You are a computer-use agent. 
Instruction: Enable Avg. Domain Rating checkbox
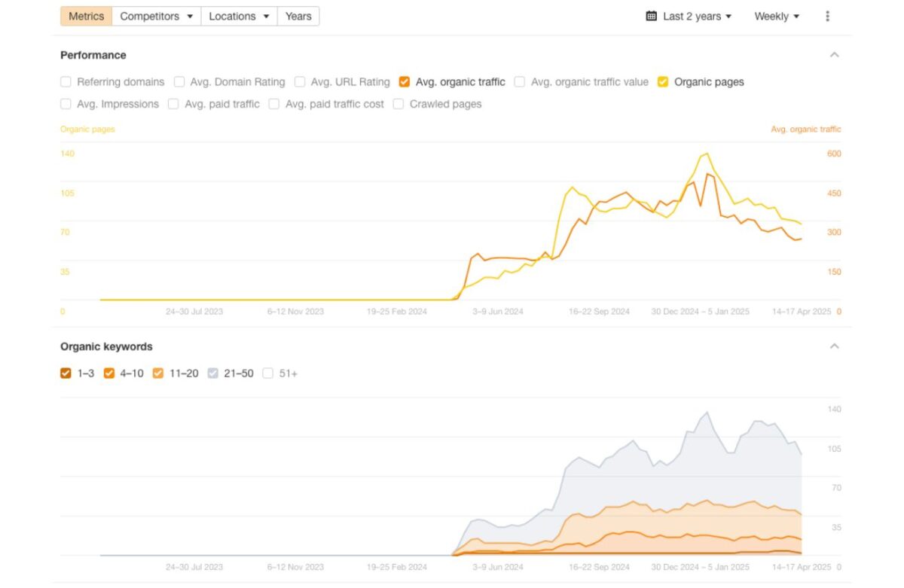click(x=179, y=82)
